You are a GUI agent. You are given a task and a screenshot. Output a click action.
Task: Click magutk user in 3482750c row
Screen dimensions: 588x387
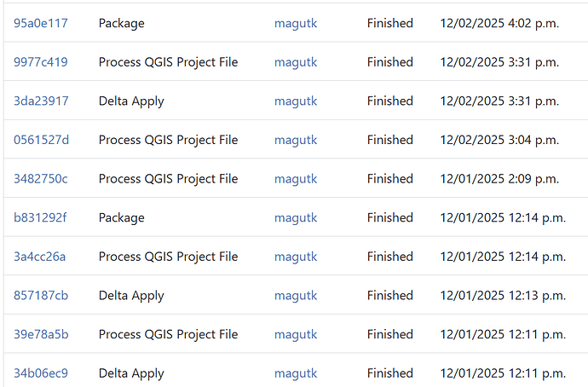296,179
